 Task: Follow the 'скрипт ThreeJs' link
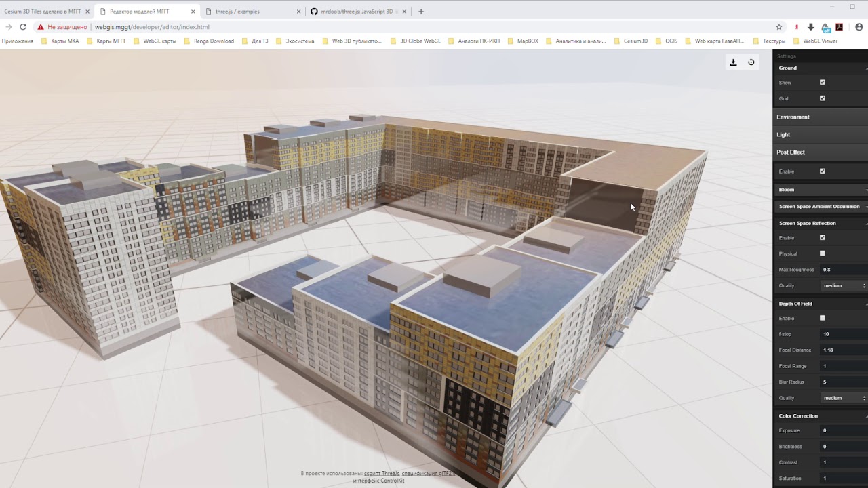[x=381, y=474]
